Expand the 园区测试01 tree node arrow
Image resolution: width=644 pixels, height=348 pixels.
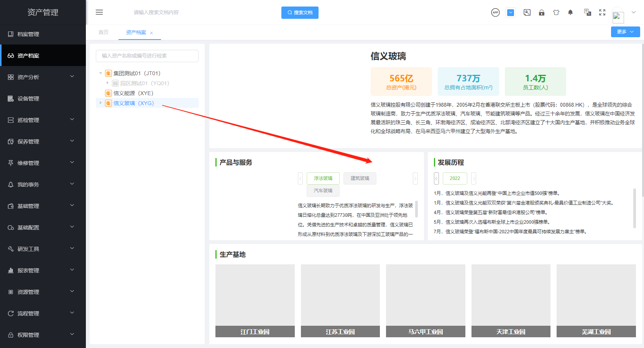coord(108,83)
